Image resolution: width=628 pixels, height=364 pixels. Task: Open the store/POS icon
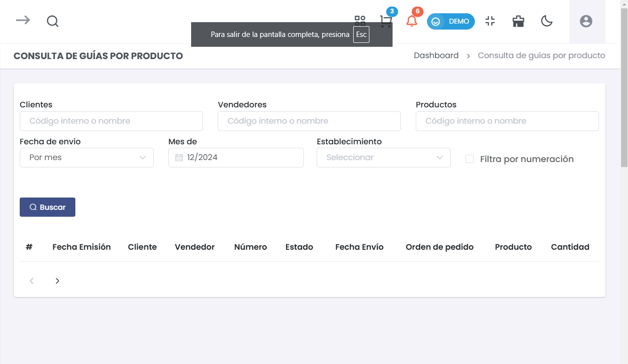(x=518, y=21)
